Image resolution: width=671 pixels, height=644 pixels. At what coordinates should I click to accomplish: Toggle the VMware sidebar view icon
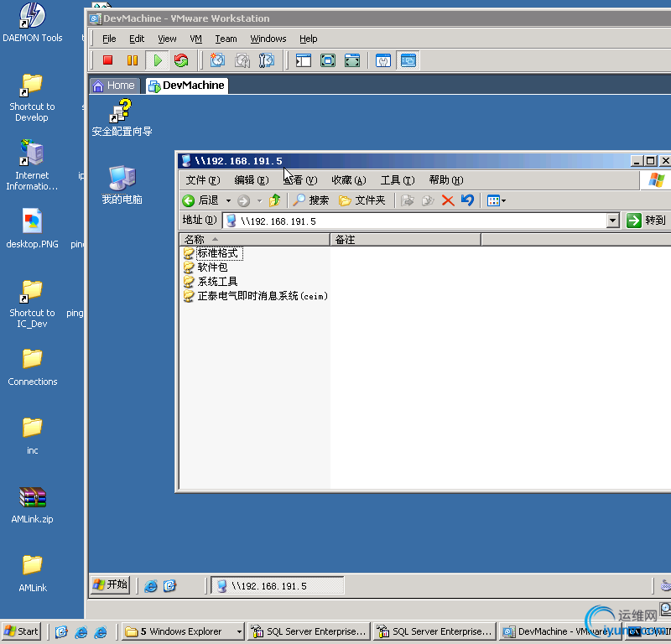coord(304,60)
